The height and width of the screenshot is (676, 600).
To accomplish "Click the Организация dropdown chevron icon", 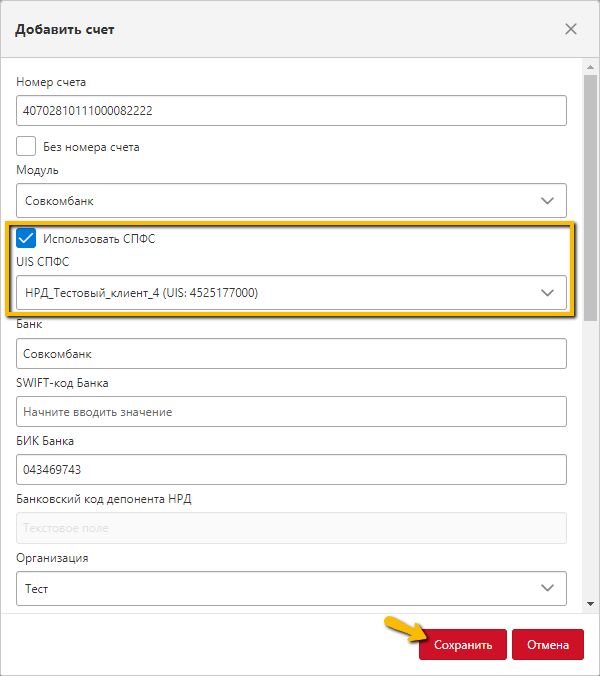I will pyautogui.click(x=547, y=588).
